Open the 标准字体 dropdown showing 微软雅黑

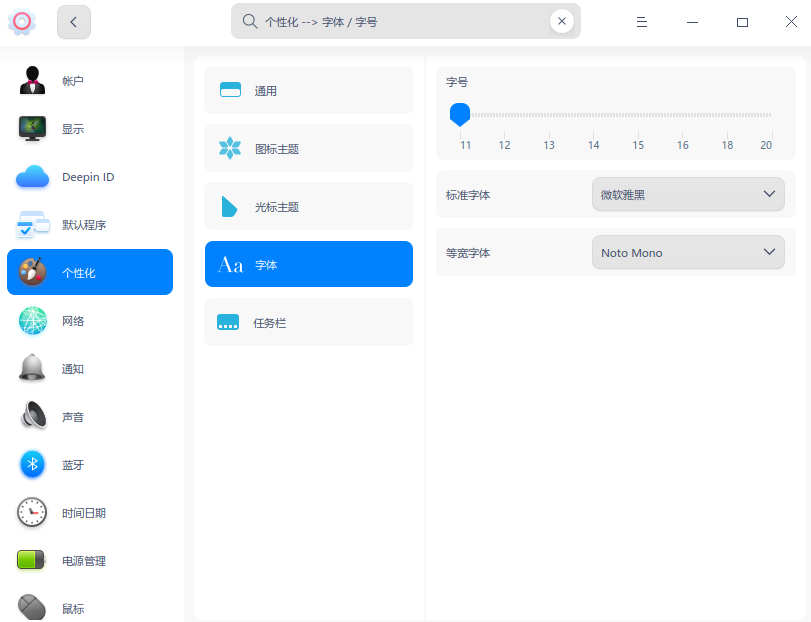pyautogui.click(x=688, y=194)
